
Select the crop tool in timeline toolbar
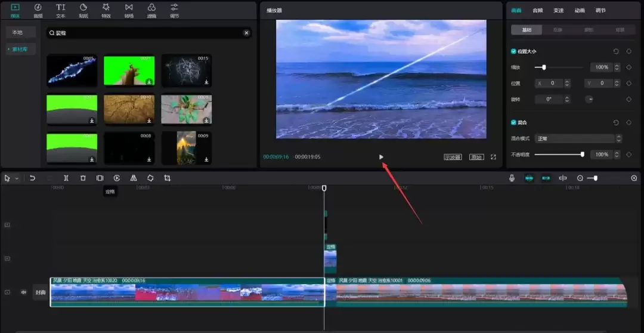(x=168, y=178)
